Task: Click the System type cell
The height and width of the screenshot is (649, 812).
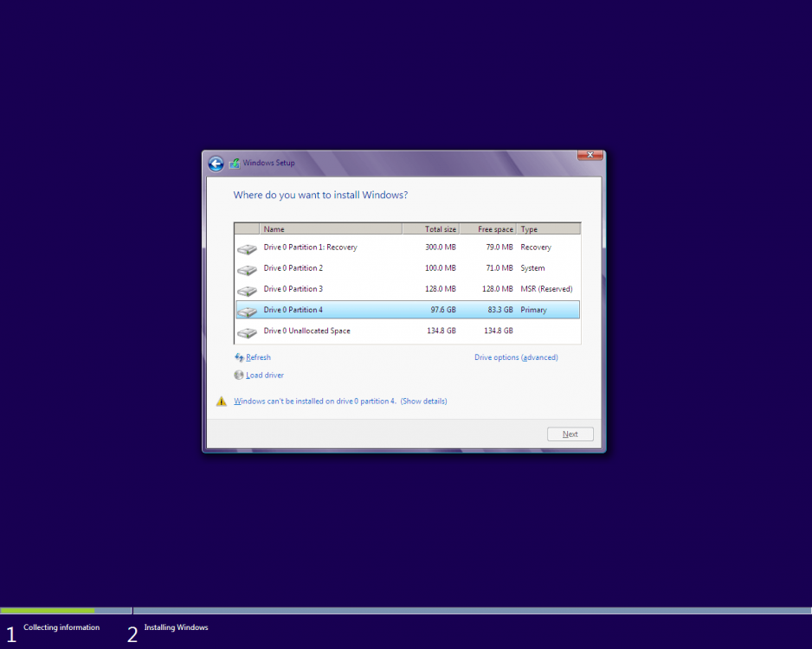Action: pos(532,268)
